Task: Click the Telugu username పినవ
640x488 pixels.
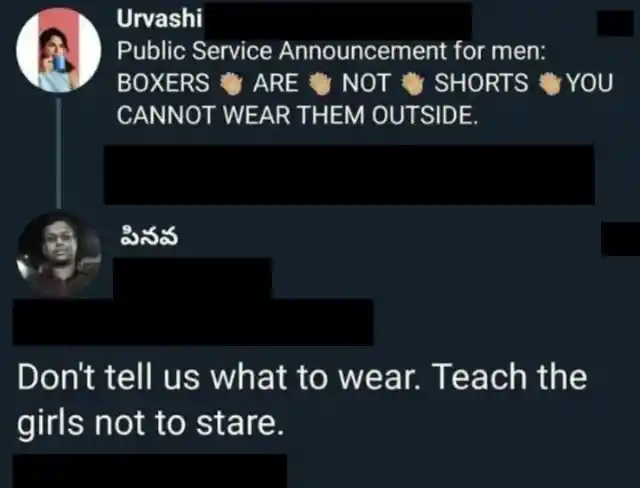Action: coord(149,237)
